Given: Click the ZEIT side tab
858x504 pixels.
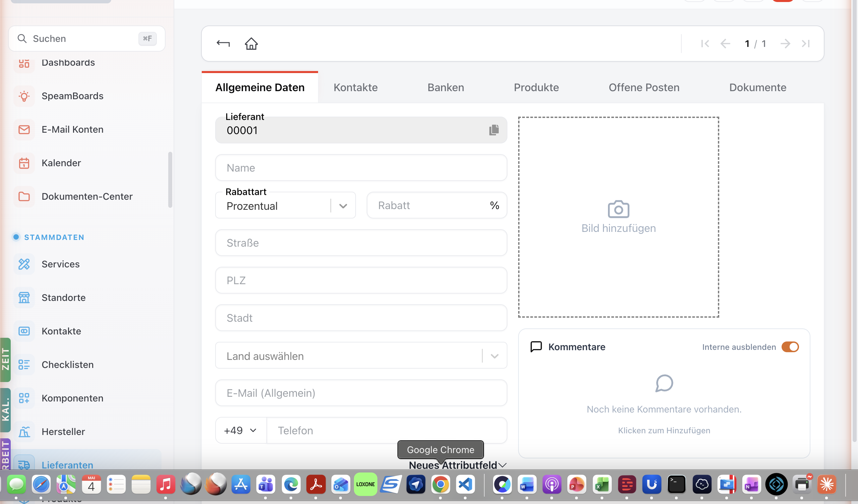Looking at the screenshot, I should (5, 360).
